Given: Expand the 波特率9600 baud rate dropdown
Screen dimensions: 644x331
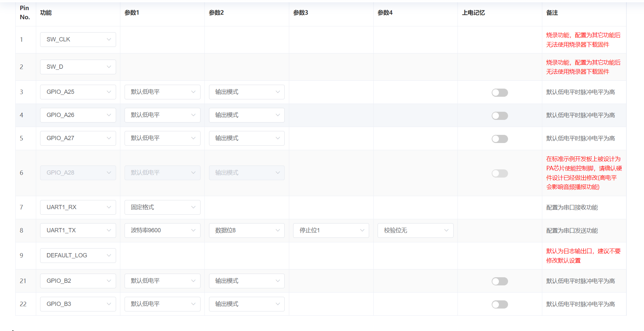Looking at the screenshot, I should tap(162, 230).
